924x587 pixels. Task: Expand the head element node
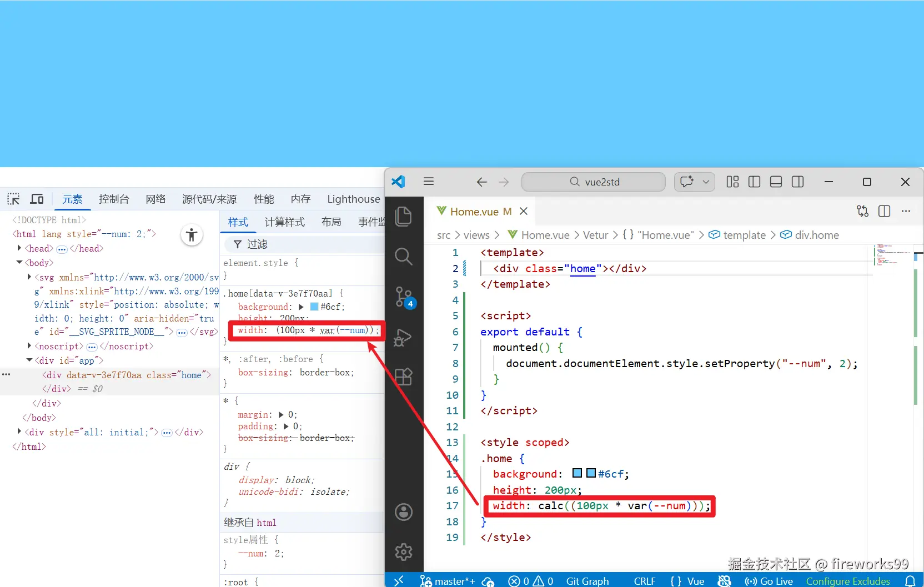point(19,248)
